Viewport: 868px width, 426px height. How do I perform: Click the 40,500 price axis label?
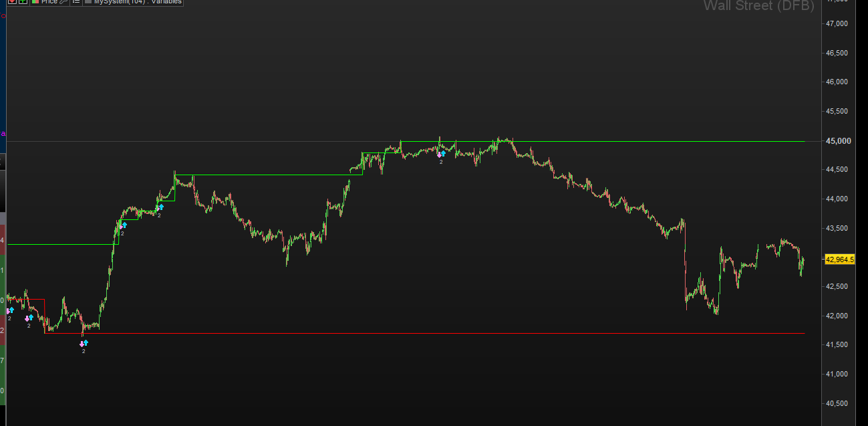click(837, 403)
